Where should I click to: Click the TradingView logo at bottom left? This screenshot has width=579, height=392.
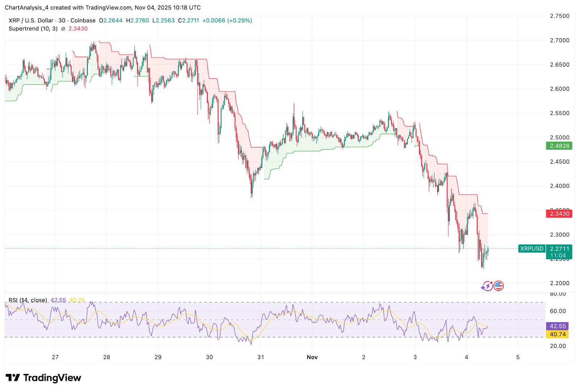click(43, 378)
